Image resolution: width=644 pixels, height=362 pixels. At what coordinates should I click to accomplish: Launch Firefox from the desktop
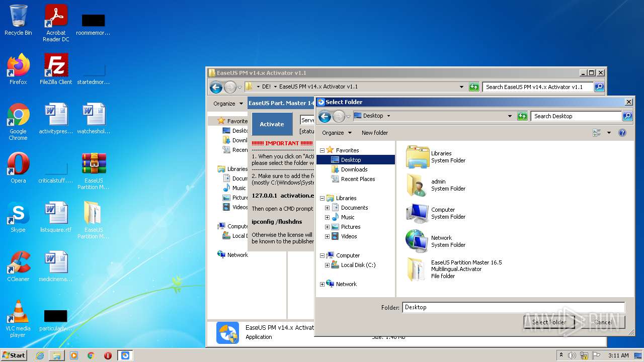pyautogui.click(x=18, y=69)
